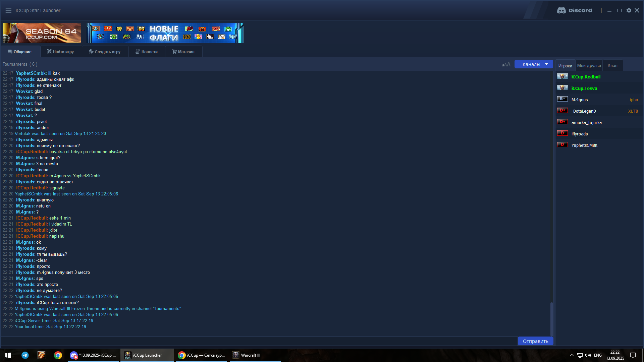This screenshot has height=362, width=644.
Task: Click YaphetSCmbk name in 'ili kak' message
Action: click(31, 73)
